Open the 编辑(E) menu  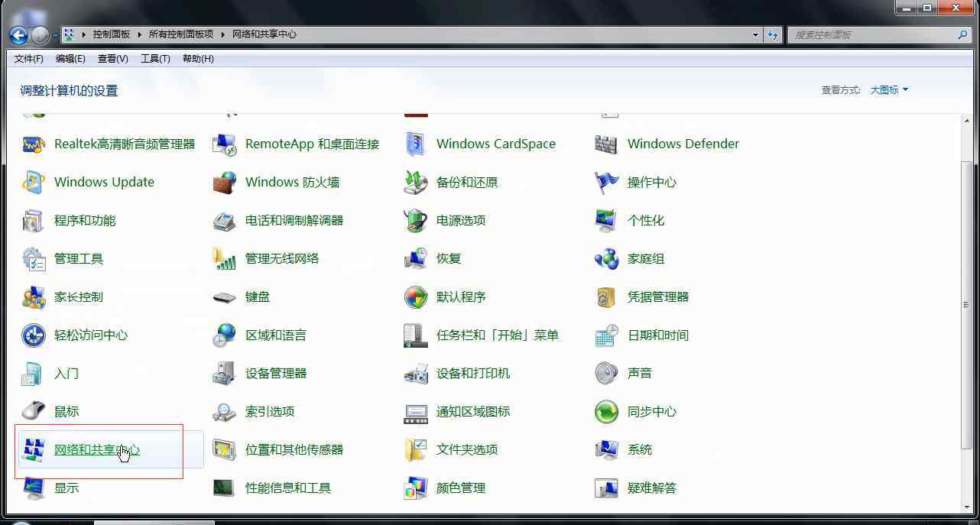click(x=70, y=59)
